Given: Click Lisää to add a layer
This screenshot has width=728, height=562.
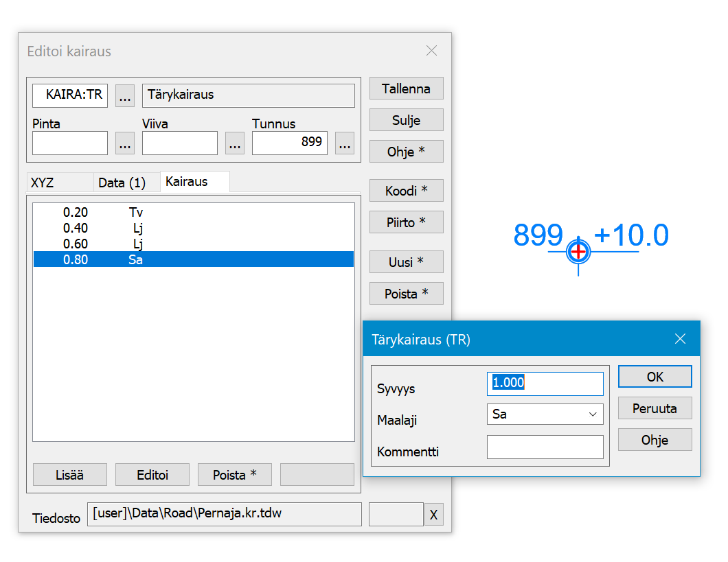Looking at the screenshot, I should pyautogui.click(x=70, y=475).
